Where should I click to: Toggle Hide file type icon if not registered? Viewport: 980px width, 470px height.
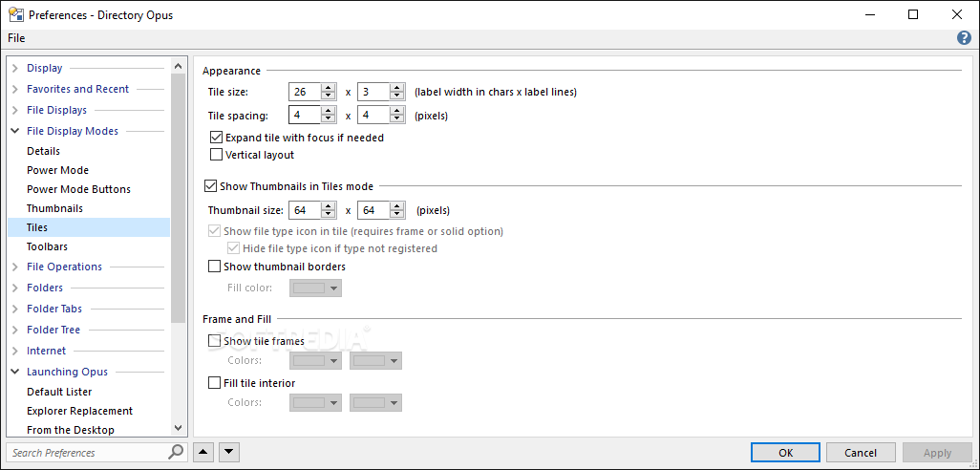point(234,248)
